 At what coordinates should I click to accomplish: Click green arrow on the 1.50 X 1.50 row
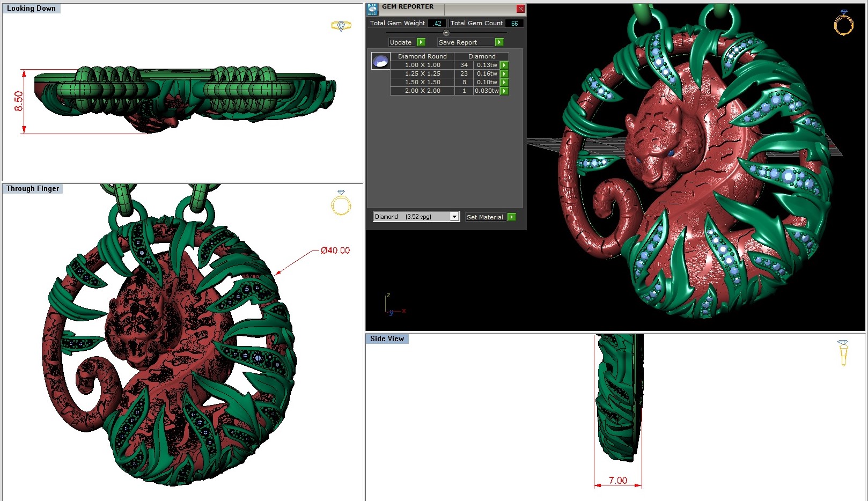(504, 82)
